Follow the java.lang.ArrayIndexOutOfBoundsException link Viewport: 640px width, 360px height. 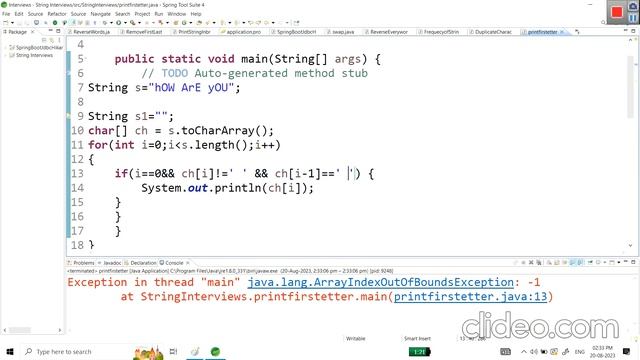pos(380,282)
